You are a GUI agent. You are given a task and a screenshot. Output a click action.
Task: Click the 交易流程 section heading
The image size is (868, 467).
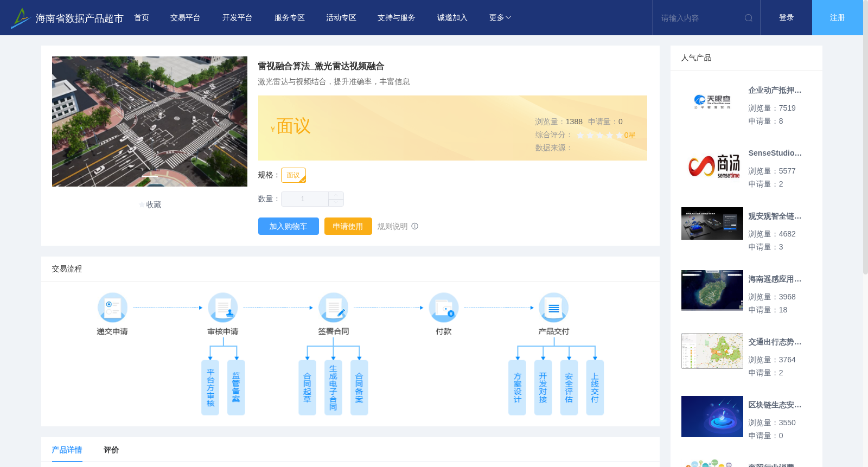(67, 268)
